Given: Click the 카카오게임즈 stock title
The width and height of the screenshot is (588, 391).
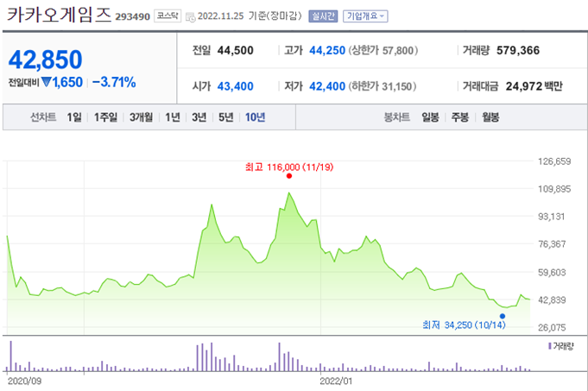Looking at the screenshot, I should tap(60, 15).
